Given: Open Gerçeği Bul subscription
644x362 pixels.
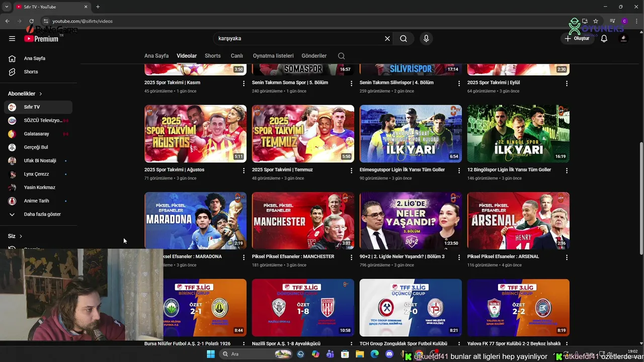Looking at the screenshot, I should (x=38, y=147).
